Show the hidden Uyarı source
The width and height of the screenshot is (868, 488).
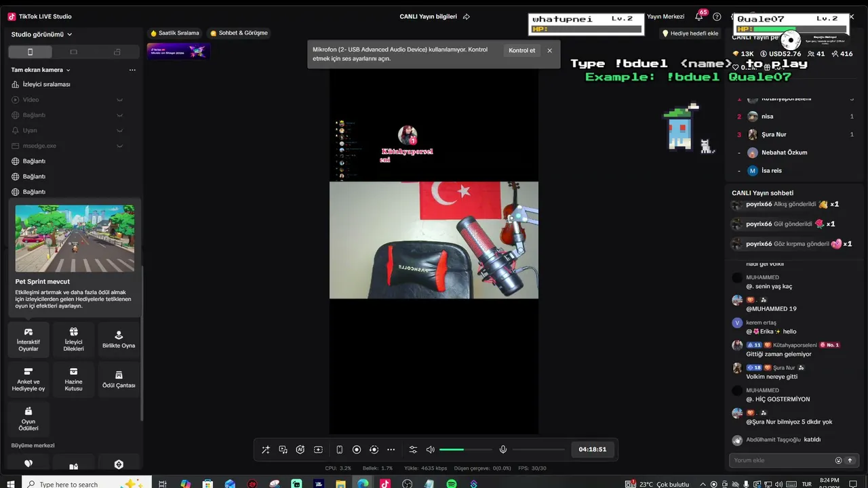pos(120,130)
